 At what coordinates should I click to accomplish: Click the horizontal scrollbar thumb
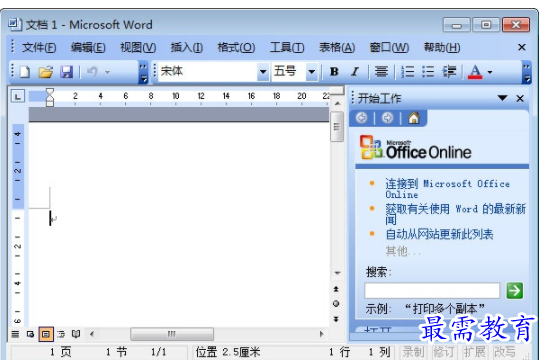[172, 334]
